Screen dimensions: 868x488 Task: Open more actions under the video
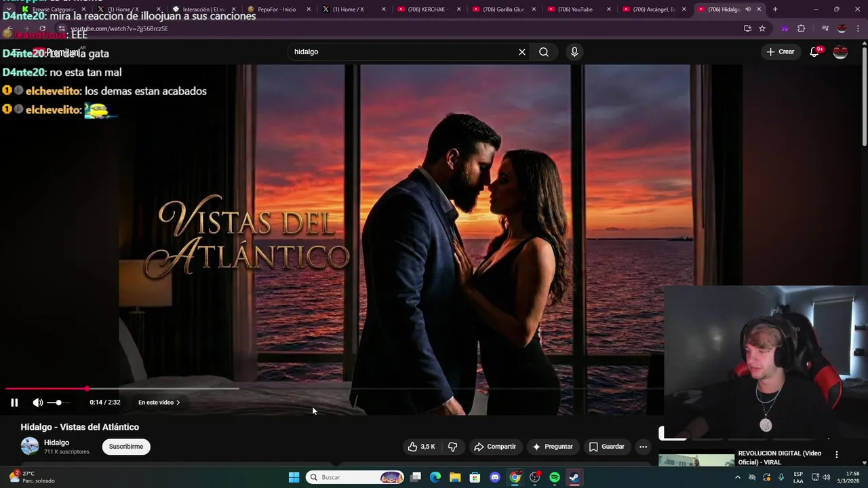coord(643,447)
